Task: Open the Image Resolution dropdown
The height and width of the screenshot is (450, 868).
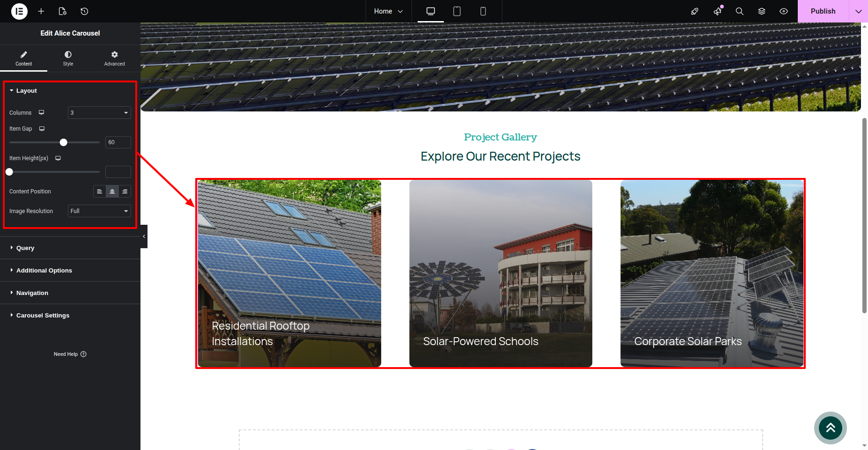Action: 99,211
